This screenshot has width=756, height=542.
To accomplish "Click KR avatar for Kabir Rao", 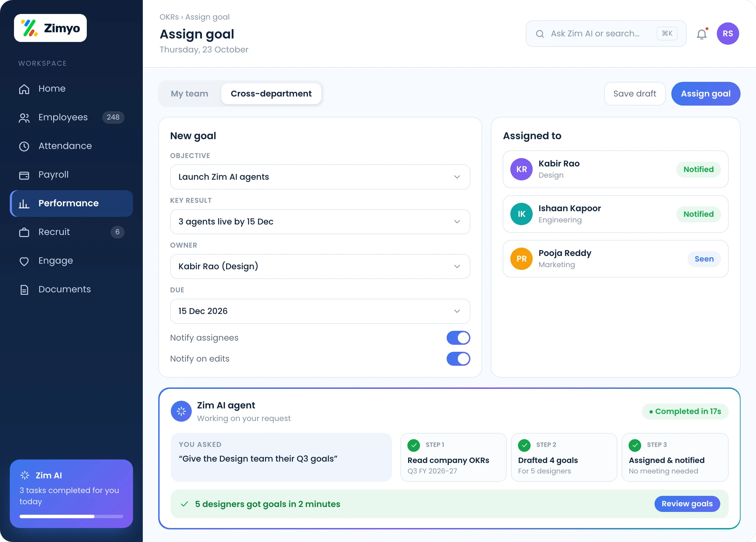I will pos(521,169).
